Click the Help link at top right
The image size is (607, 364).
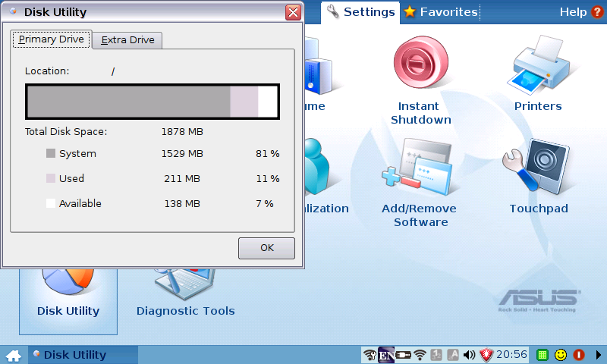tap(573, 12)
